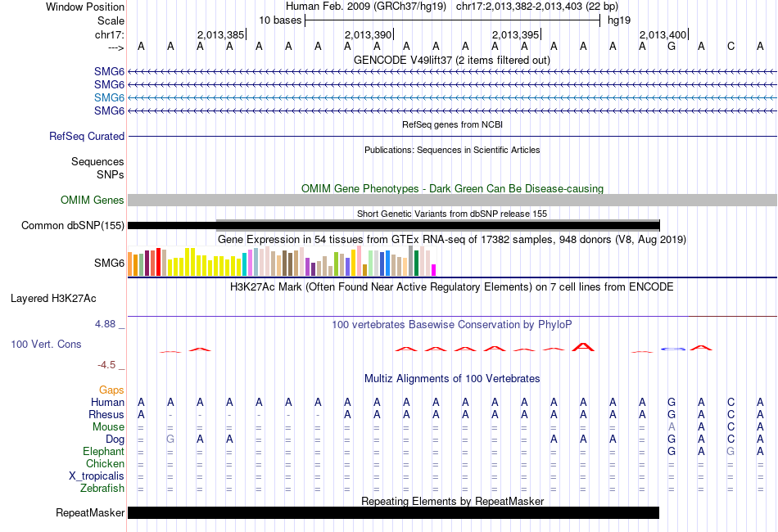Click the 2,013,385 ruler position marker
The height and width of the screenshot is (532, 778).
pos(221,34)
